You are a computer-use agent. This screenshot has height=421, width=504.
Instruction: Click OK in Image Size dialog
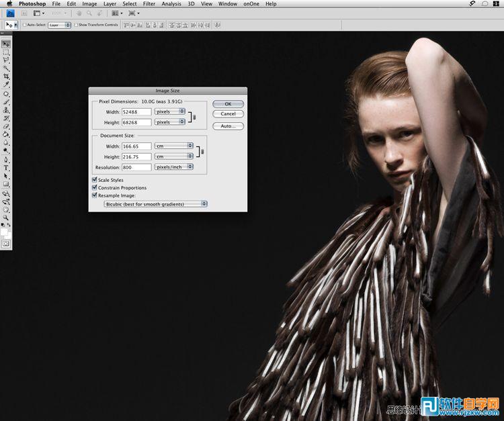coord(228,104)
